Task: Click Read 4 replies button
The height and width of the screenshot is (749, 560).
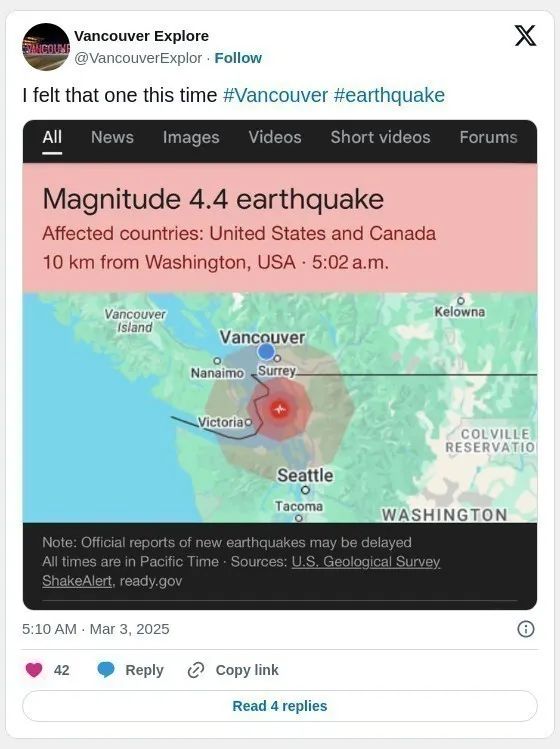Action: [x=280, y=706]
